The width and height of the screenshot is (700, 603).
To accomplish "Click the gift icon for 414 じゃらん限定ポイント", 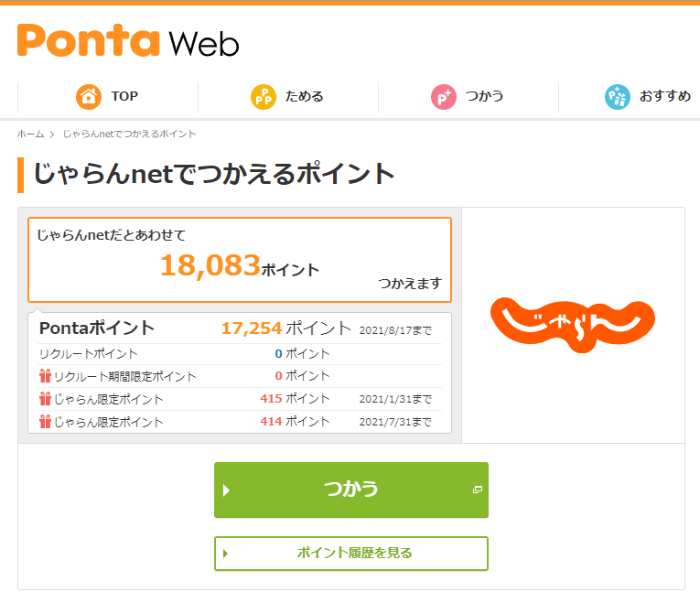I will [45, 422].
